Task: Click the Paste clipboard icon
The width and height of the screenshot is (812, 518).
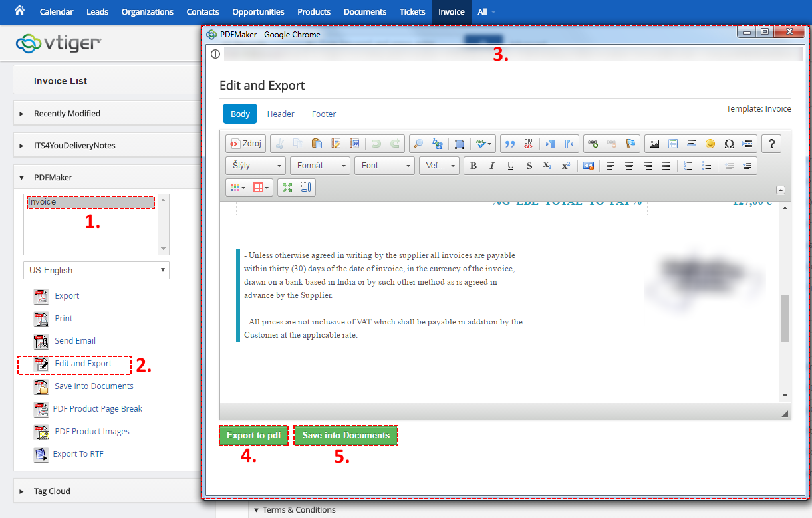Action: [x=317, y=144]
